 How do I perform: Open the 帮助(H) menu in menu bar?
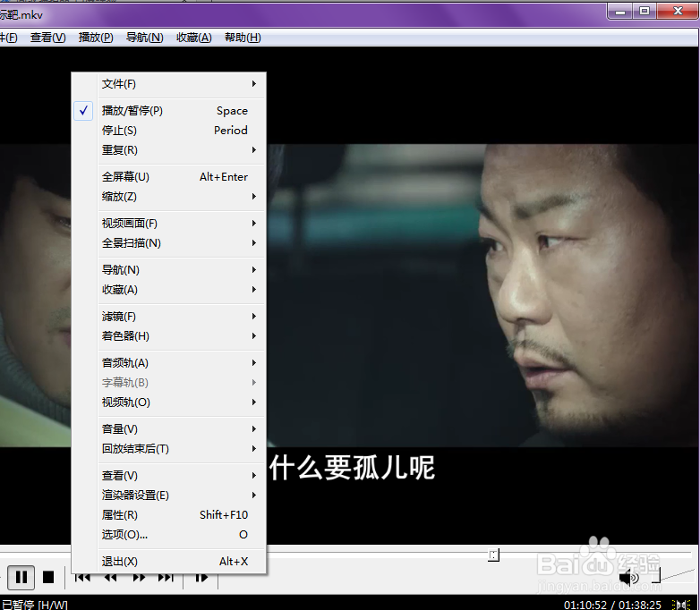(x=243, y=38)
